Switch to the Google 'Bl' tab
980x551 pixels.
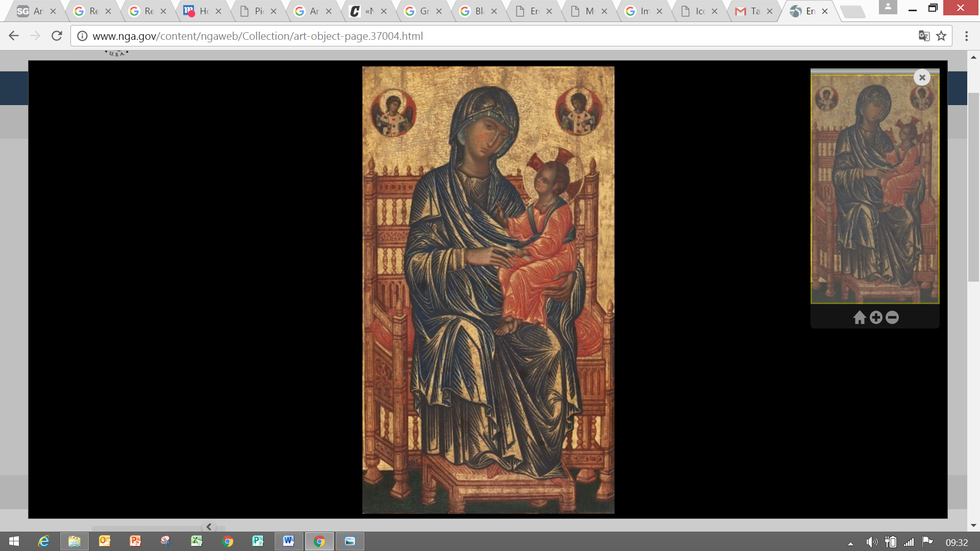click(477, 11)
